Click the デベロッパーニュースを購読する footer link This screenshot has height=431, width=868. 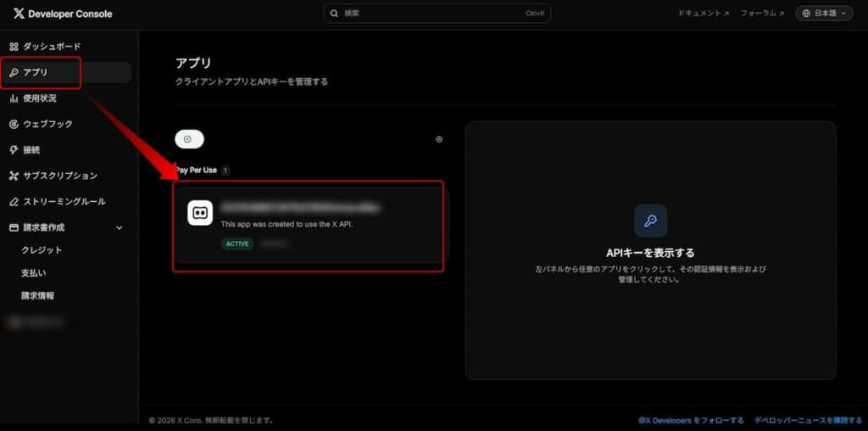coord(804,420)
